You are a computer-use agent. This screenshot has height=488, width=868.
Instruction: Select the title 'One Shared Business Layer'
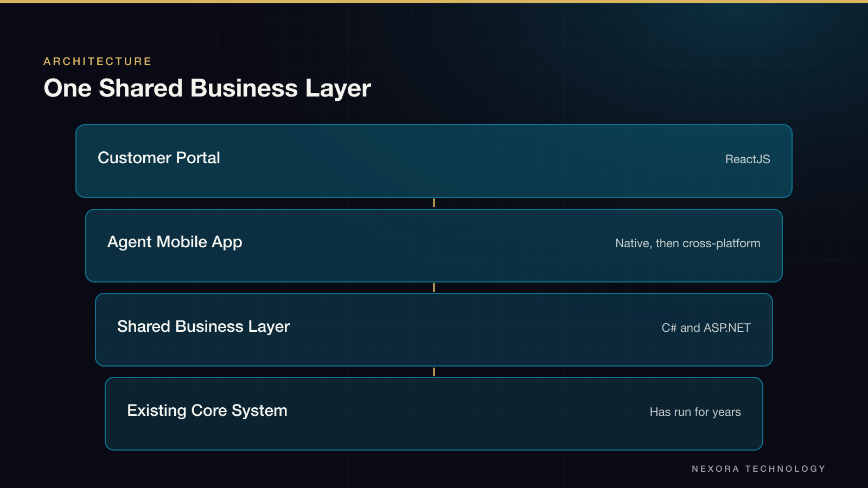click(207, 88)
